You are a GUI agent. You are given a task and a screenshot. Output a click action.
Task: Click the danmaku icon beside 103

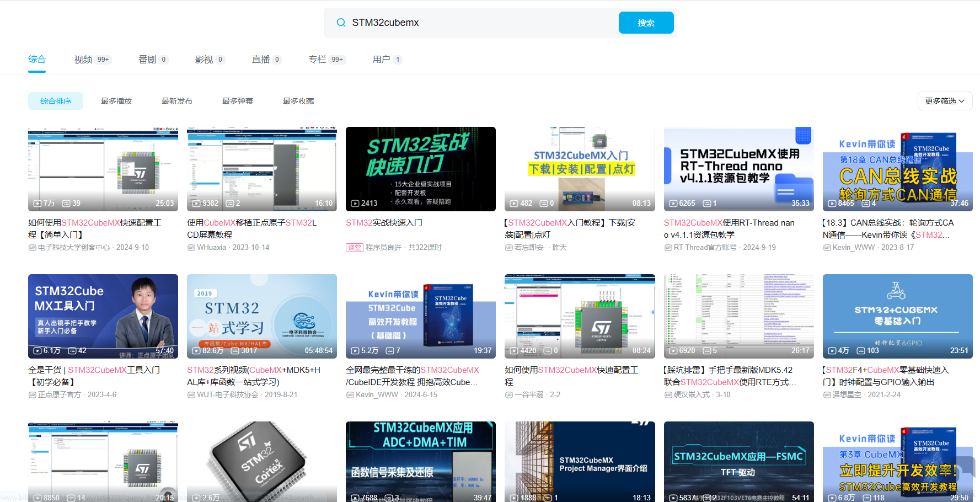861,351
